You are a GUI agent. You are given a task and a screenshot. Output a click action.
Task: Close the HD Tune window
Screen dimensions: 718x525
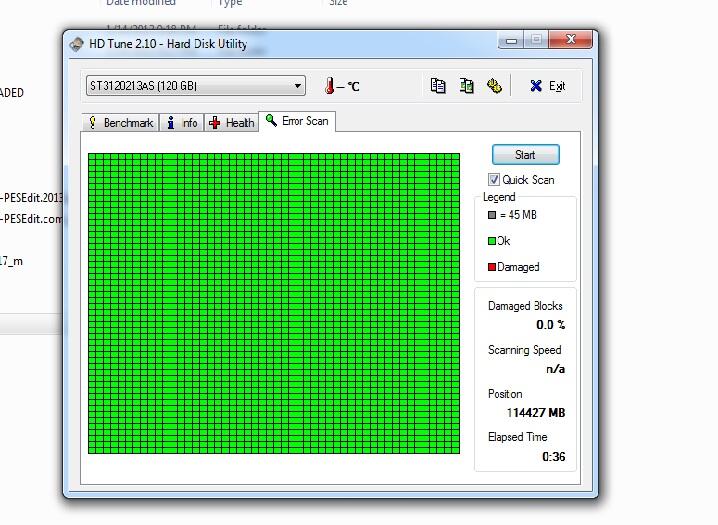570,39
